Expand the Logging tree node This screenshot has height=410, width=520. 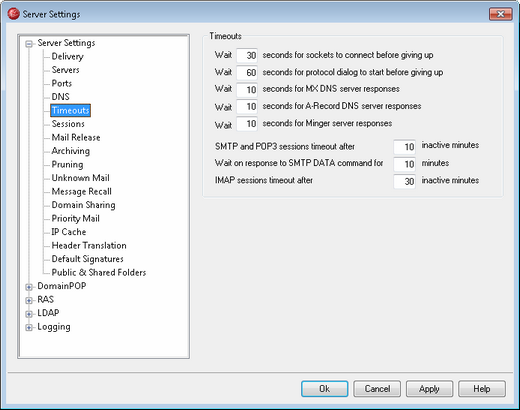(29, 328)
